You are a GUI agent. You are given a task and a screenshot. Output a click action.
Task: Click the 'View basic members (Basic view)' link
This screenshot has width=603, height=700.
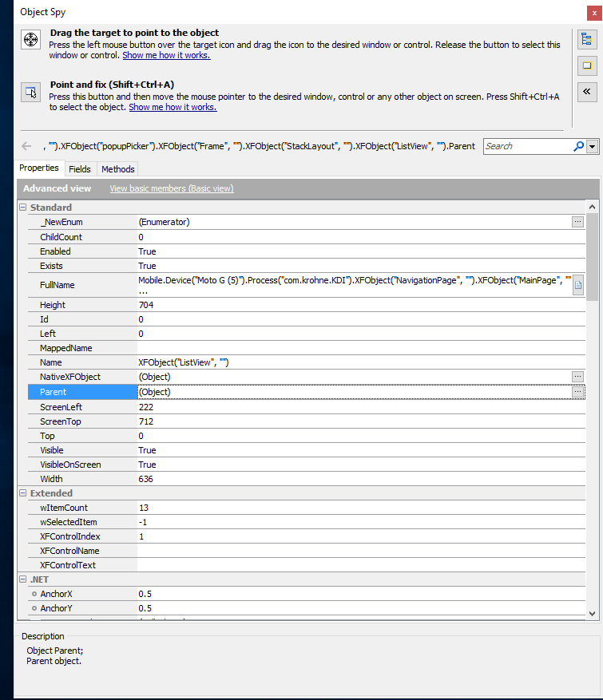171,188
